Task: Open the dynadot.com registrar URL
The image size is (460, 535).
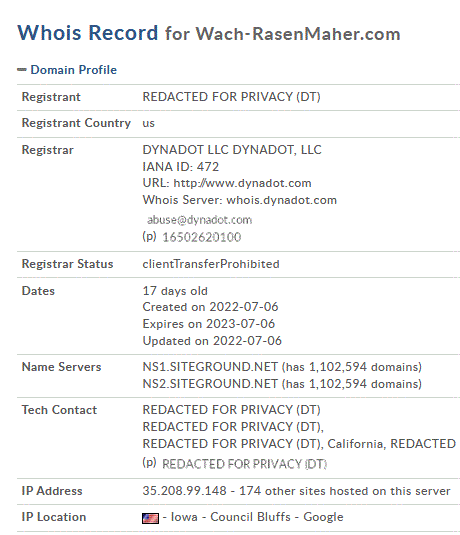Action: pyautogui.click(x=242, y=183)
